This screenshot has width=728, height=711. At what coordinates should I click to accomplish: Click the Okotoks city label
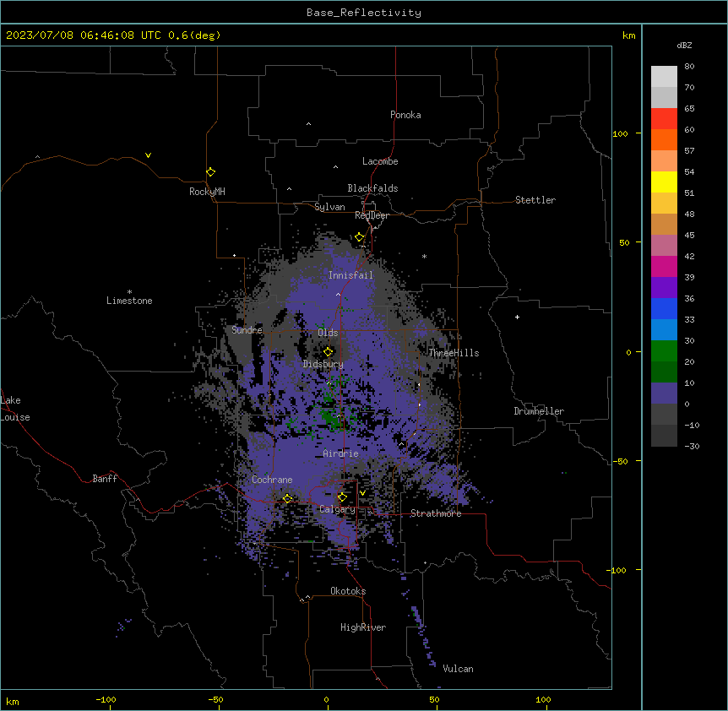[348, 591]
